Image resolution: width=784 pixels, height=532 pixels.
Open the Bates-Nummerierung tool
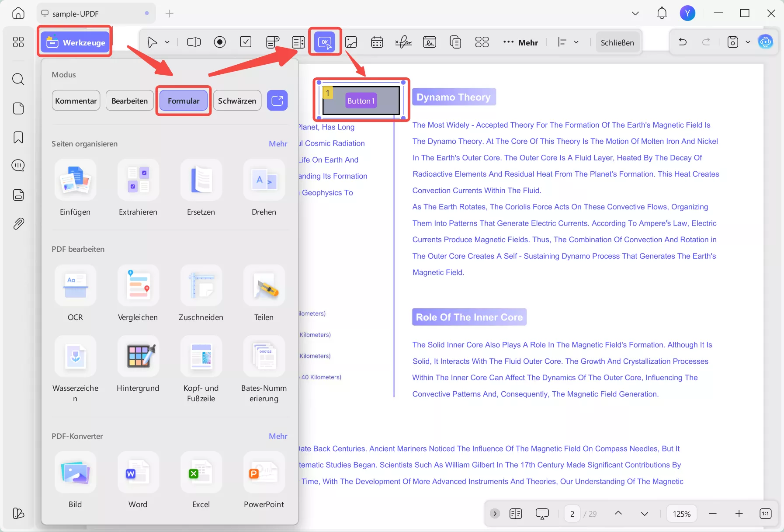coord(264,369)
